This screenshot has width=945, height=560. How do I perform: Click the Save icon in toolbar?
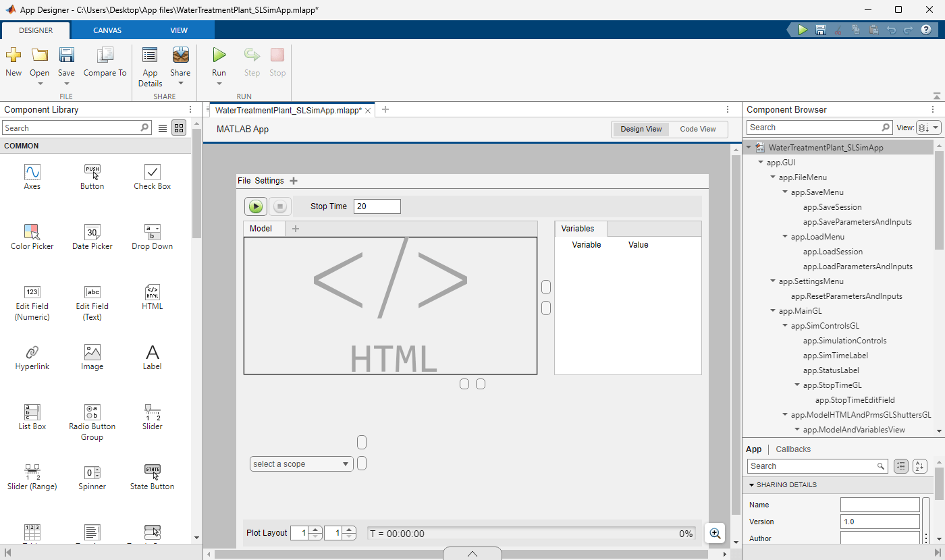pyautogui.click(x=66, y=55)
